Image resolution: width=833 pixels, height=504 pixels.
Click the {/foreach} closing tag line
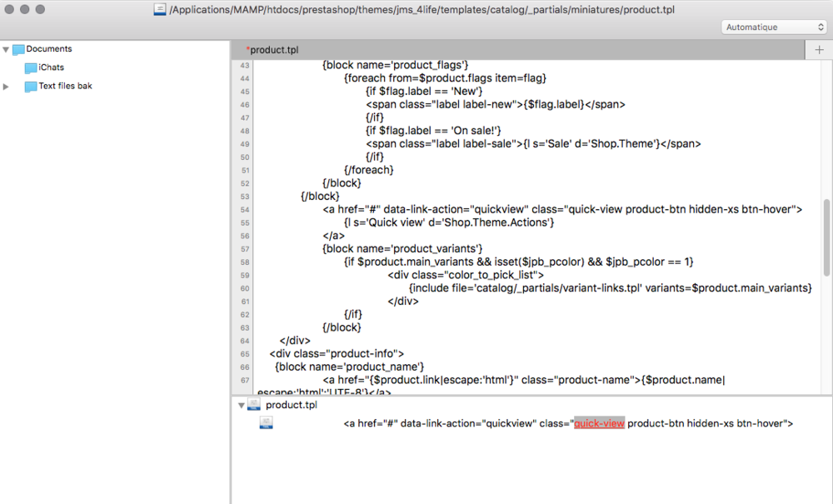pos(369,170)
